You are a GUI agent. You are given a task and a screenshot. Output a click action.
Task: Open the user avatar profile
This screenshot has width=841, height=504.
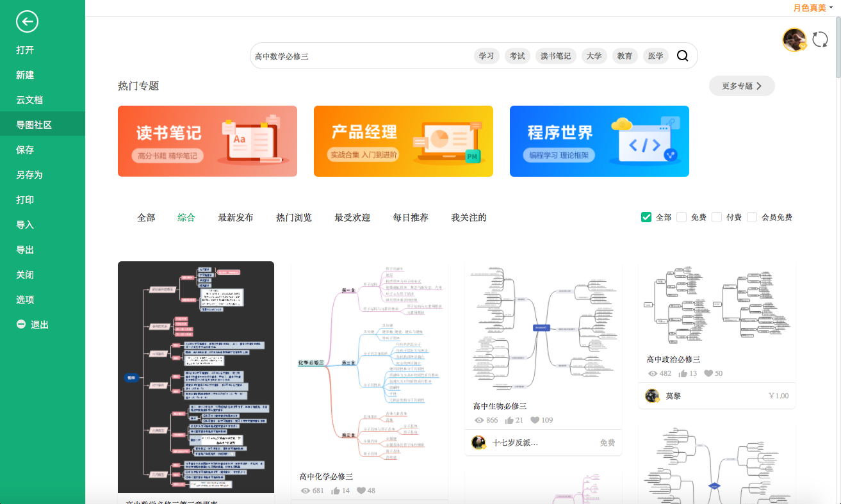click(794, 40)
